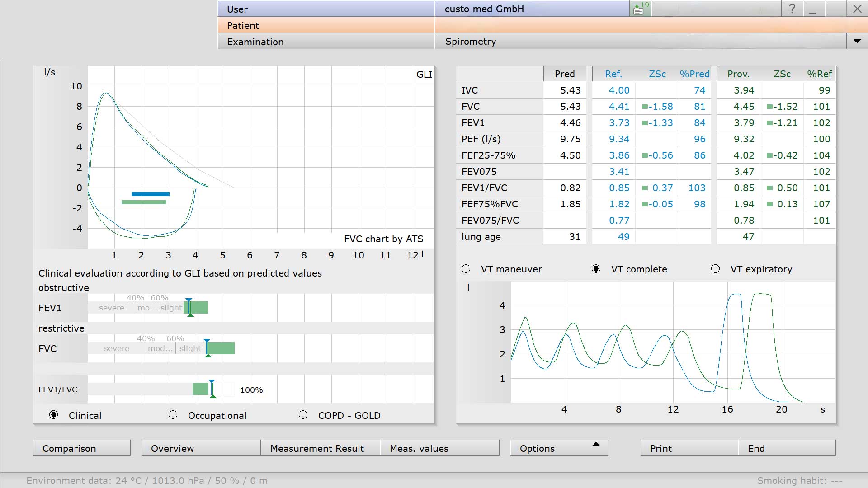The image size is (868, 488).
Task: Click the FEV1 obstructive severity bar marker
Action: coord(189,308)
